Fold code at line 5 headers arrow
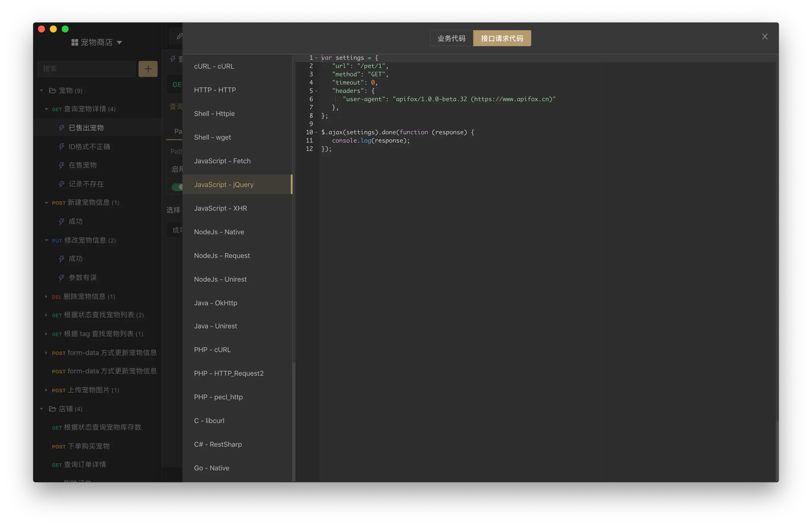This screenshot has width=812, height=526. click(x=316, y=91)
